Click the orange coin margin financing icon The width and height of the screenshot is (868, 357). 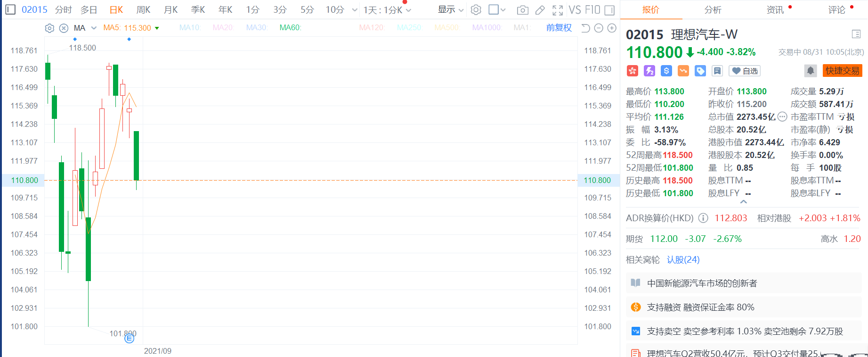(x=636, y=307)
